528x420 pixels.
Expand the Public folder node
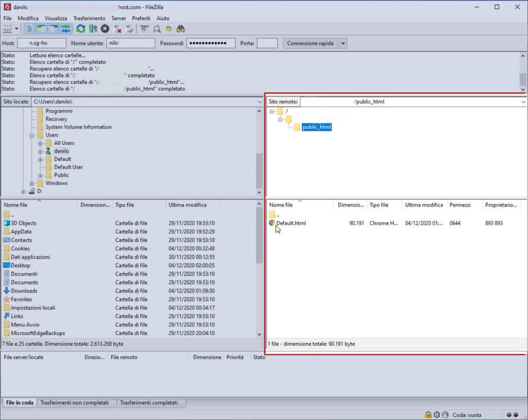pyautogui.click(x=40, y=175)
